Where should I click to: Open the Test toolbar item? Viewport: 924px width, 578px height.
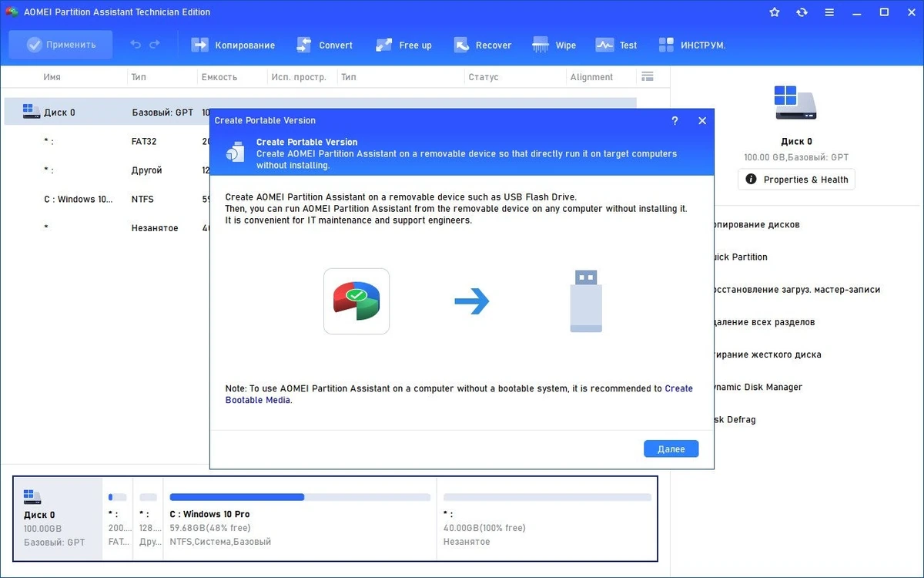(x=617, y=45)
